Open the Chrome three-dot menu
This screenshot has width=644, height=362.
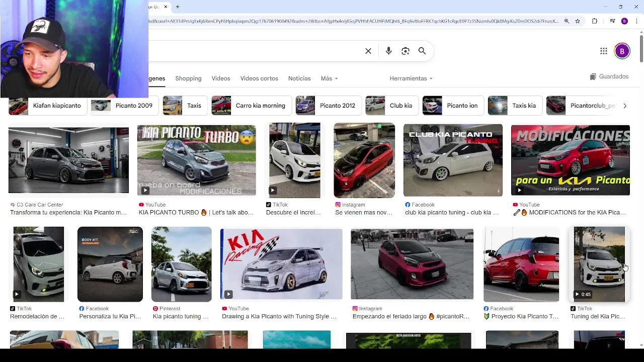click(637, 21)
